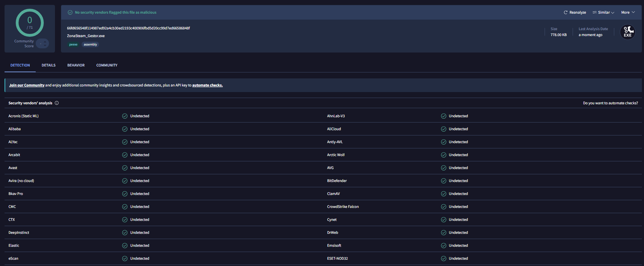Click the SHA-256 file hash text

click(x=128, y=28)
